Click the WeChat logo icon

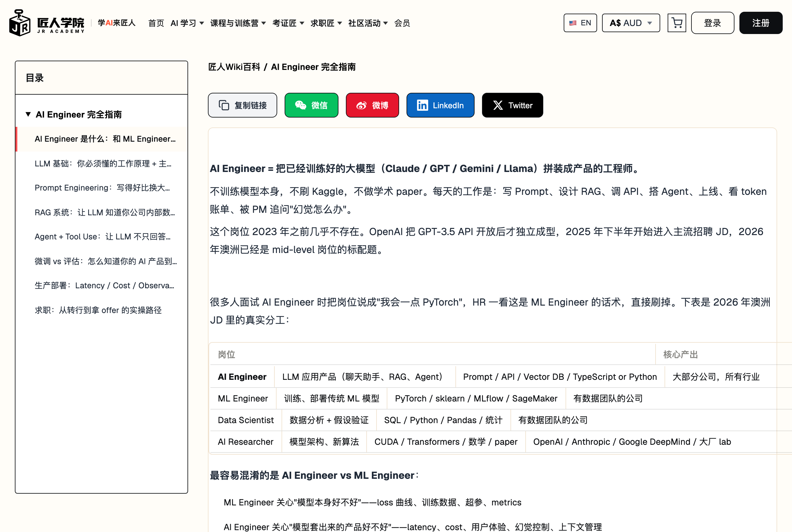click(x=300, y=105)
